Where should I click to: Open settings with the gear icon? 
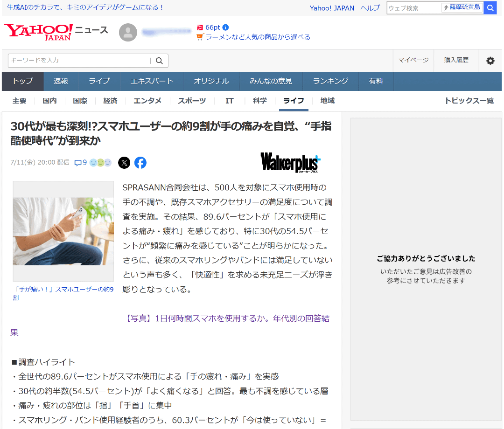pos(490,61)
